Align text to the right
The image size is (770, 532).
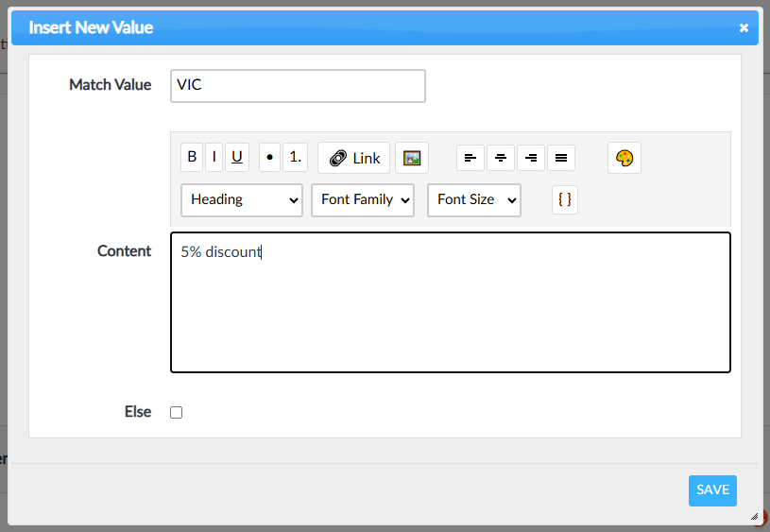[531, 158]
